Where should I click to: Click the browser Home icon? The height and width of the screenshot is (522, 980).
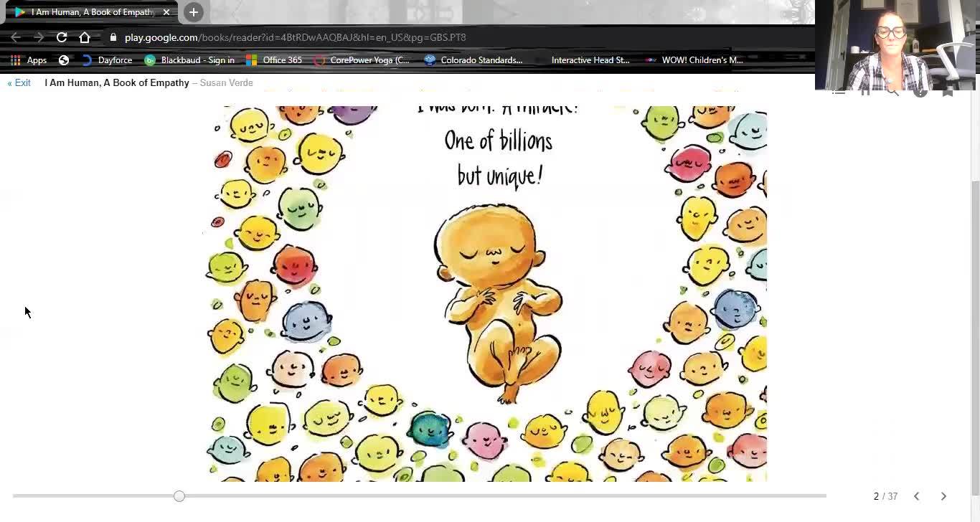tap(85, 37)
